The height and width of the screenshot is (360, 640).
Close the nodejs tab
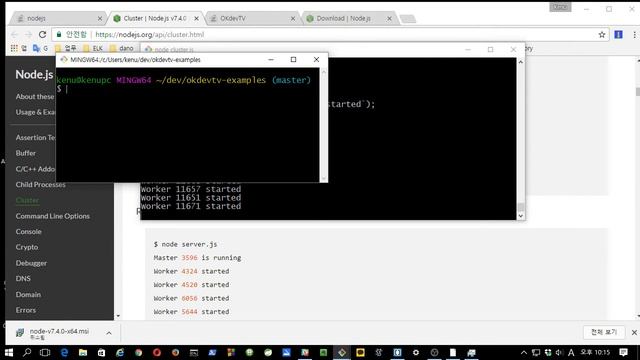[100, 18]
